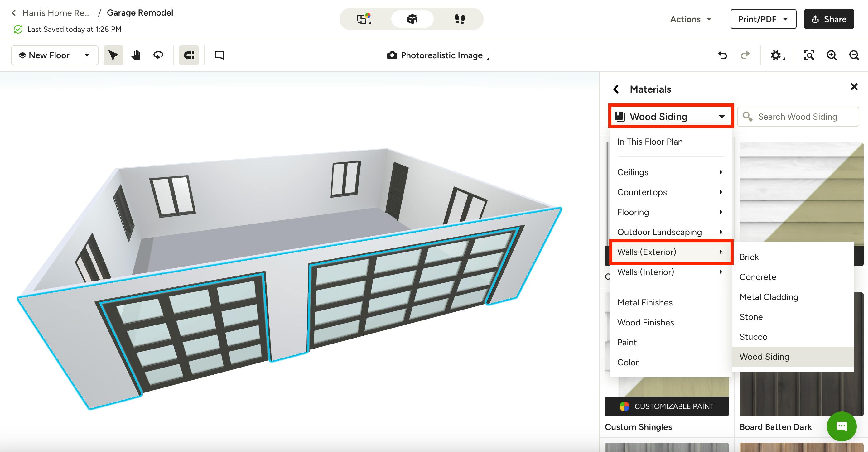868x452 pixels.
Task: Choose Metal Cladding exterior material
Action: (793, 297)
